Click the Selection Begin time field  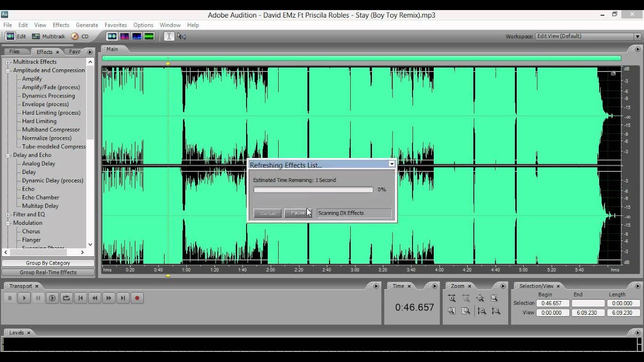coord(552,303)
